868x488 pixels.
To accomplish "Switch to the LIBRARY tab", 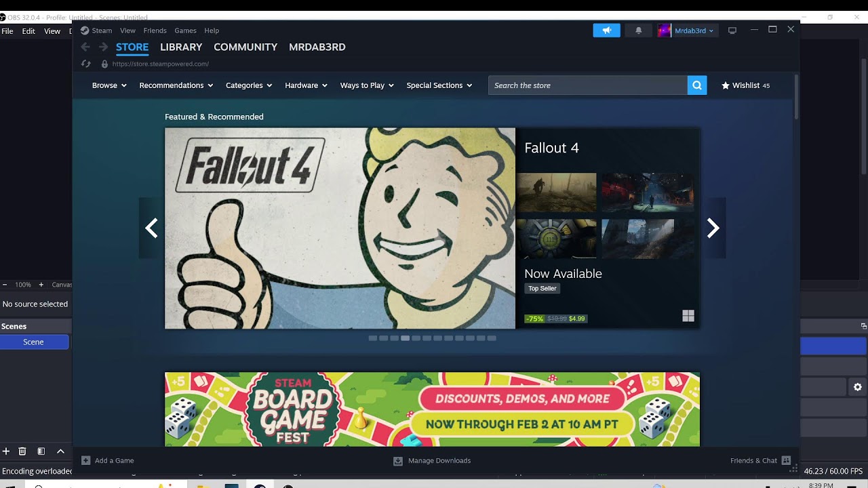I will [x=181, y=47].
